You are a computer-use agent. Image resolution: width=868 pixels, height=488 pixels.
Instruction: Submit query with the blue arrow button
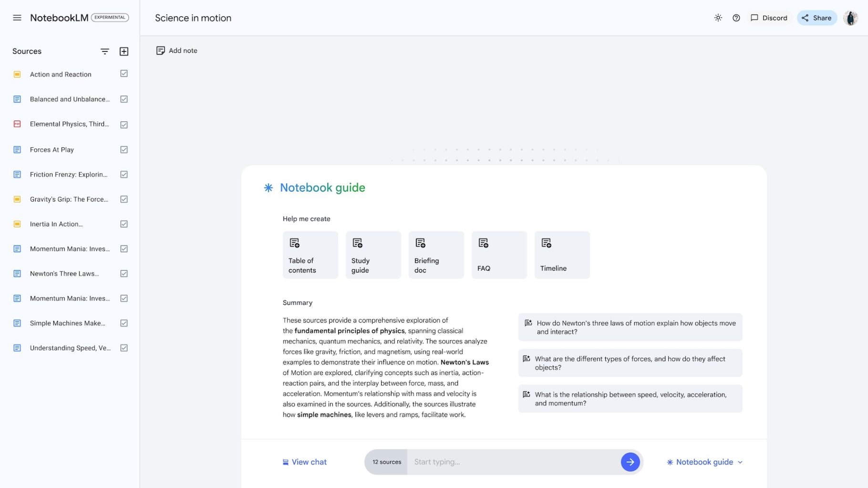(630, 462)
